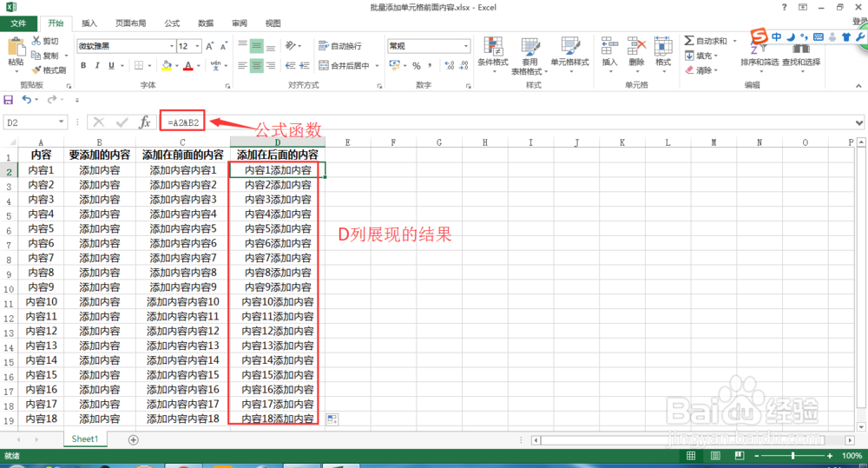Apply the yellow fill color bucket

166,65
